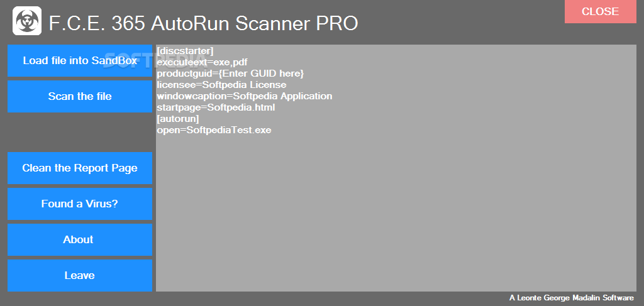Click the executeext=exe,pdf line
The image size is (644, 306).
point(202,62)
